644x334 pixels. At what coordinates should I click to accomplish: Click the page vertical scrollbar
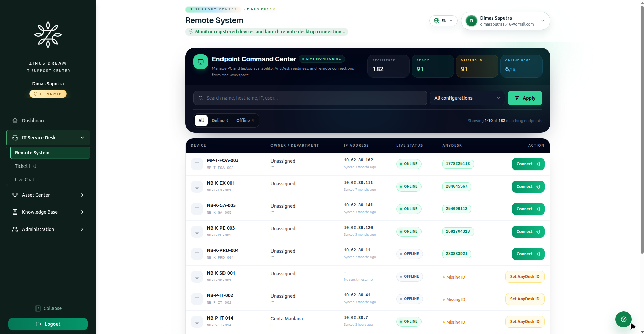pyautogui.click(x=642, y=129)
